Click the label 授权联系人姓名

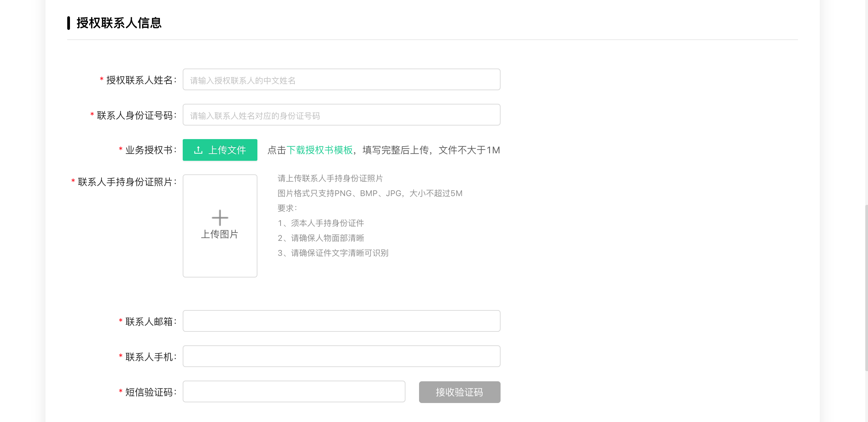pyautogui.click(x=140, y=80)
